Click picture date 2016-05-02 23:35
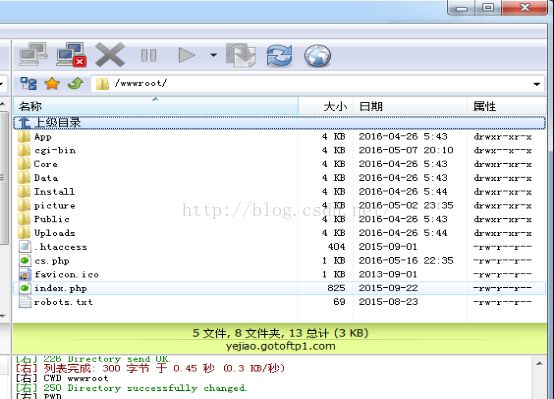Image resolution: width=554 pixels, height=399 pixels. [406, 206]
